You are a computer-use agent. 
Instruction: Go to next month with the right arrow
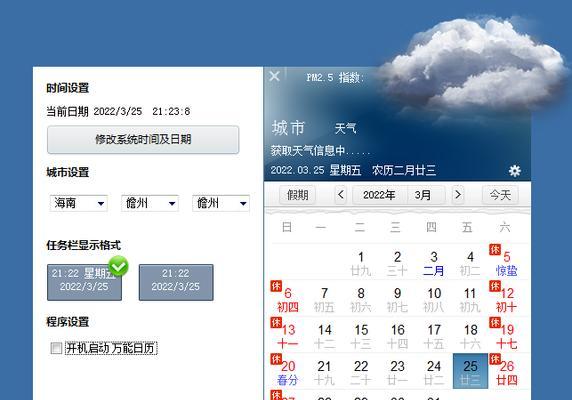458,195
